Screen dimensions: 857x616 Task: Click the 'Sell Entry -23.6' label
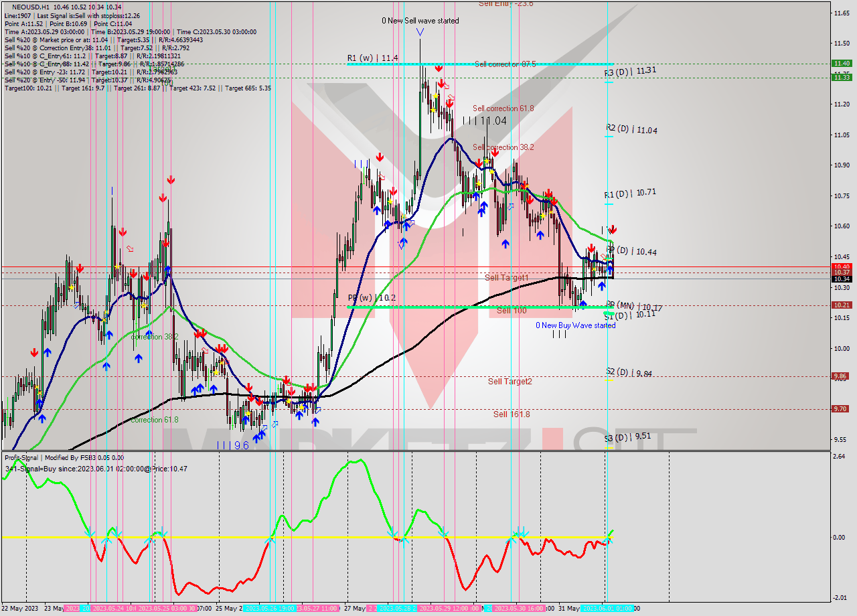coord(505,3)
